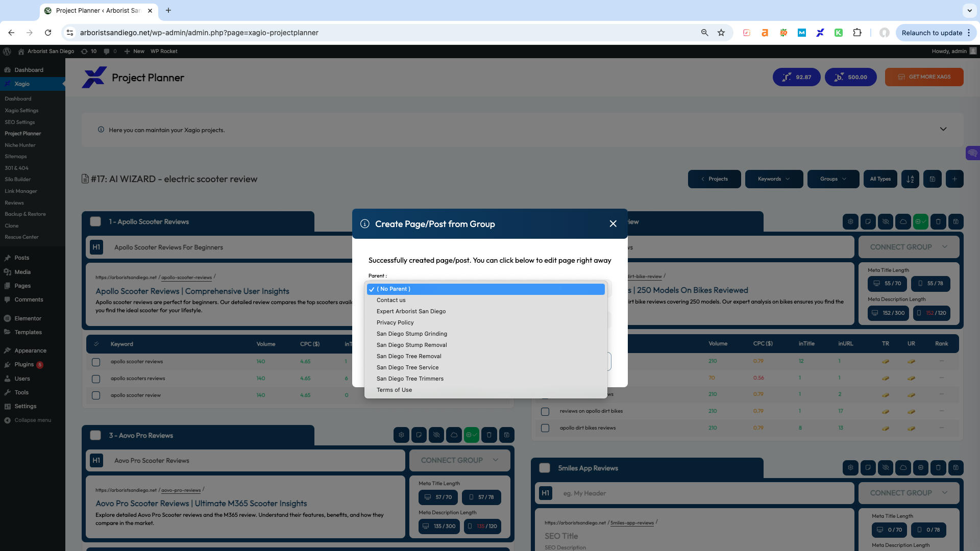Click Collapse menu in sidebar
The width and height of the screenshot is (980, 551).
pos(33,420)
